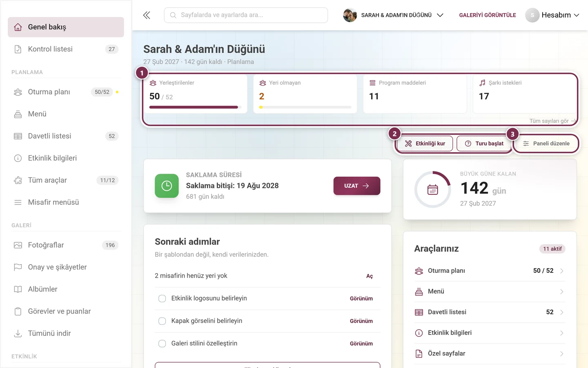
Task: Click the Tüm sayıları gör link
Action: tap(553, 121)
